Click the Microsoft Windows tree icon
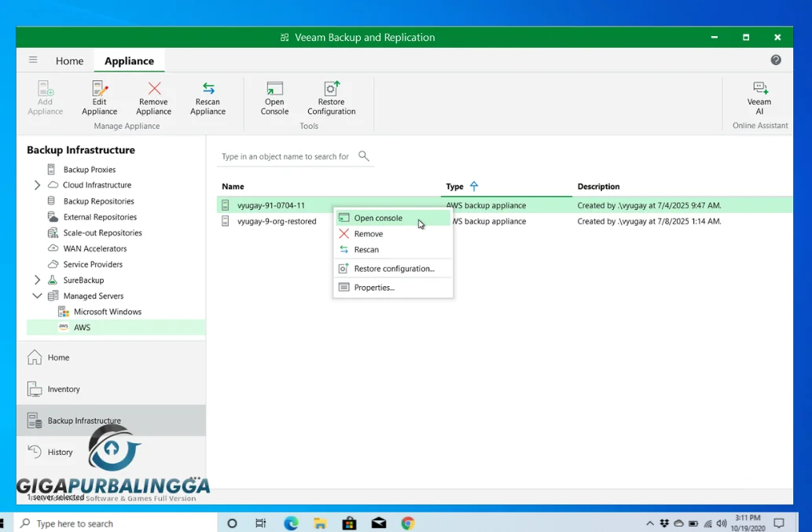 (63, 311)
